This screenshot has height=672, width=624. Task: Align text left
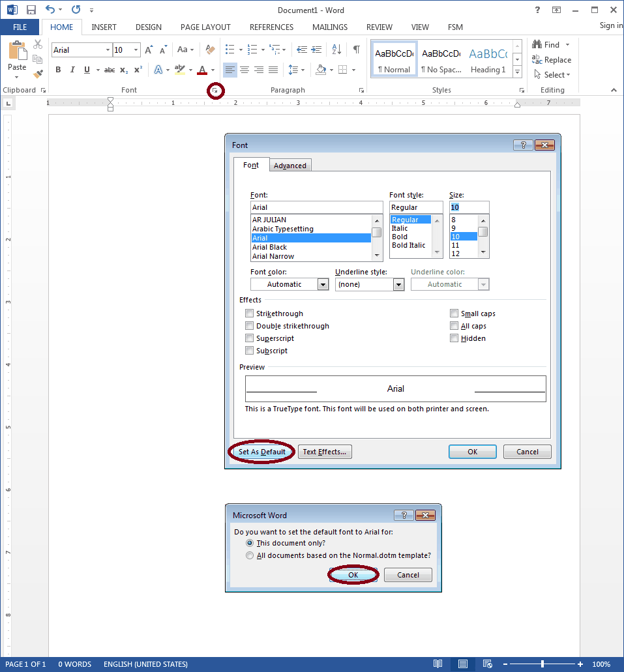[x=230, y=70]
